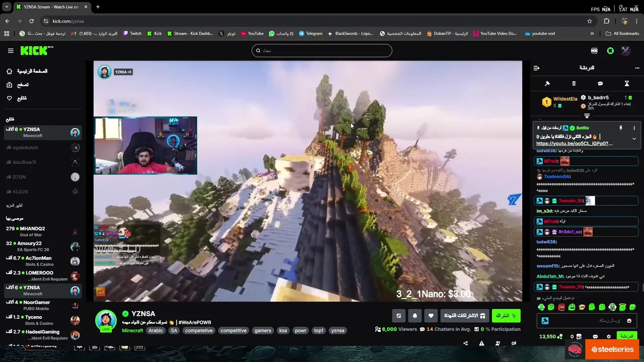This screenshot has width=644, height=362.
Task: Click the KICK logo
Action: [36, 50]
